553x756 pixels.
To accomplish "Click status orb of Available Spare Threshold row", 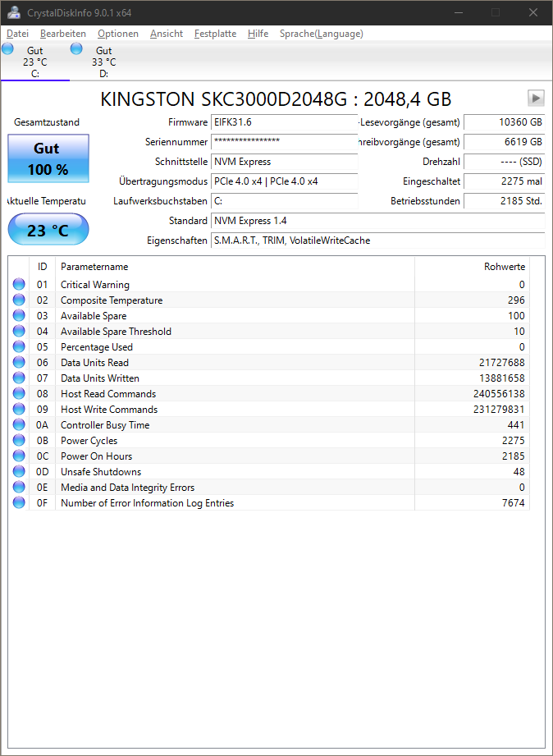I will [19, 332].
